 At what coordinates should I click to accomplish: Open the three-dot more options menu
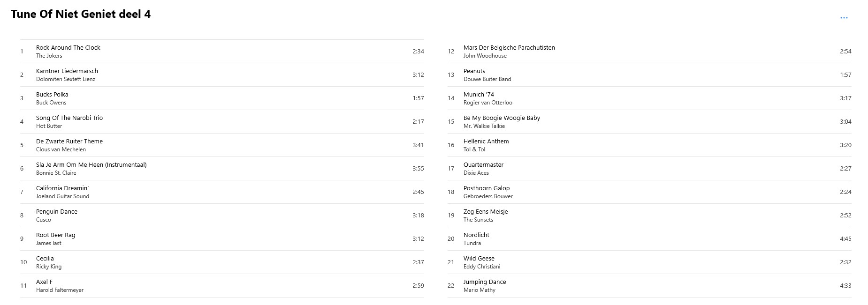click(x=844, y=18)
